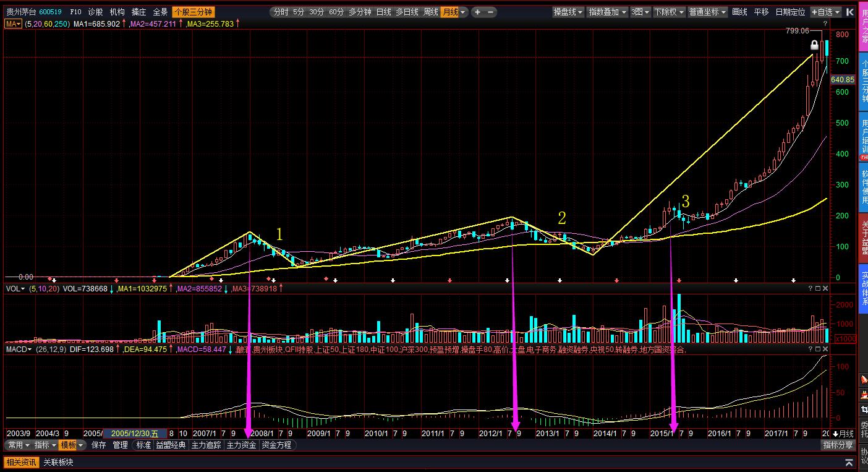Expand the 下除权 dropdown
This screenshot has width=868, height=472.
(668, 12)
